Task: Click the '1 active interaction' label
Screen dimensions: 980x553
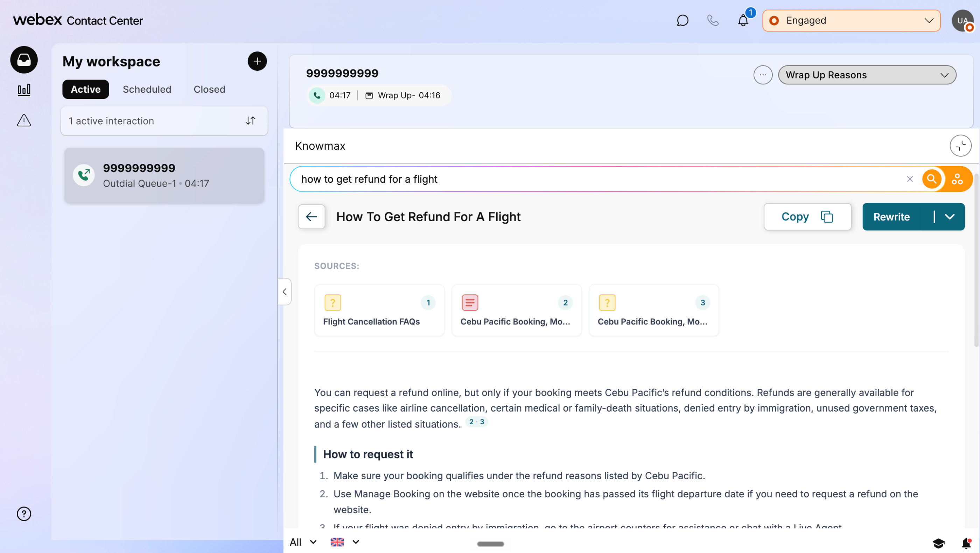Action: [x=111, y=121]
